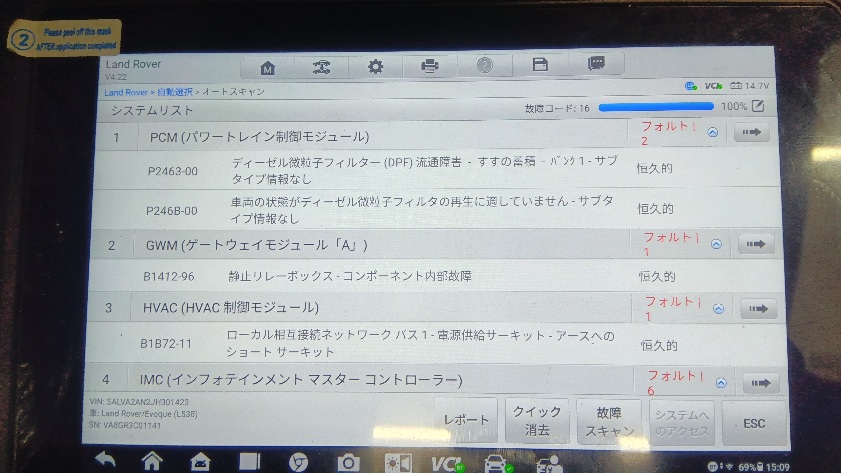Tap GWM フォルト 1 status
841x473 pixels.
click(671, 244)
